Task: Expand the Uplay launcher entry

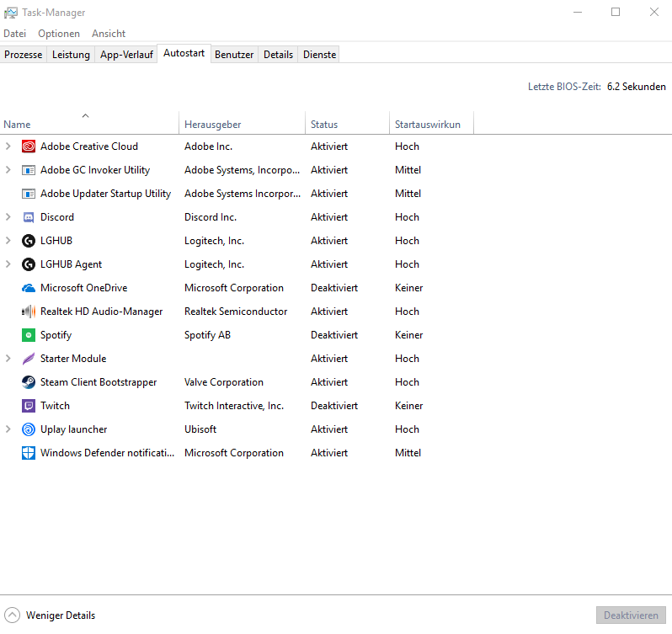Action: (8, 429)
